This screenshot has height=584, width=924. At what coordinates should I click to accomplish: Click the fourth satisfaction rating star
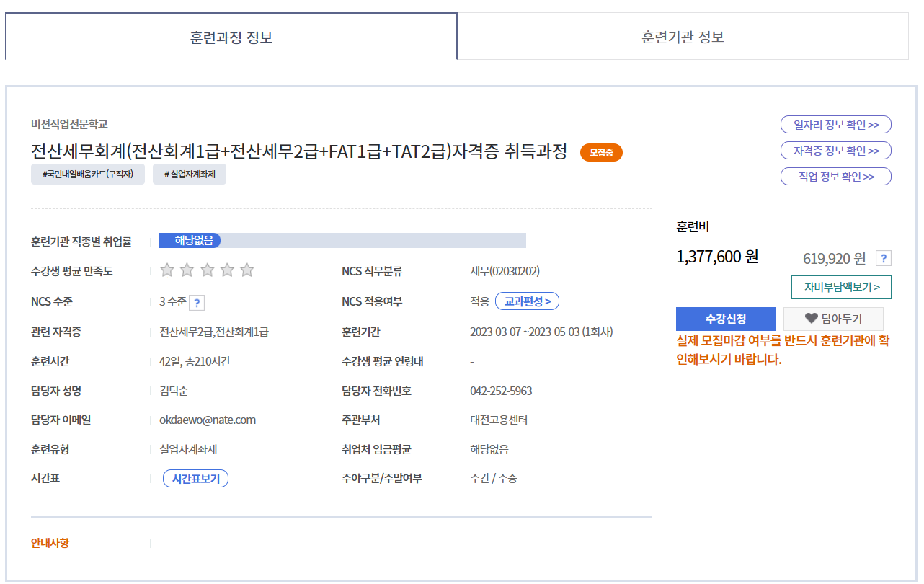(x=227, y=270)
